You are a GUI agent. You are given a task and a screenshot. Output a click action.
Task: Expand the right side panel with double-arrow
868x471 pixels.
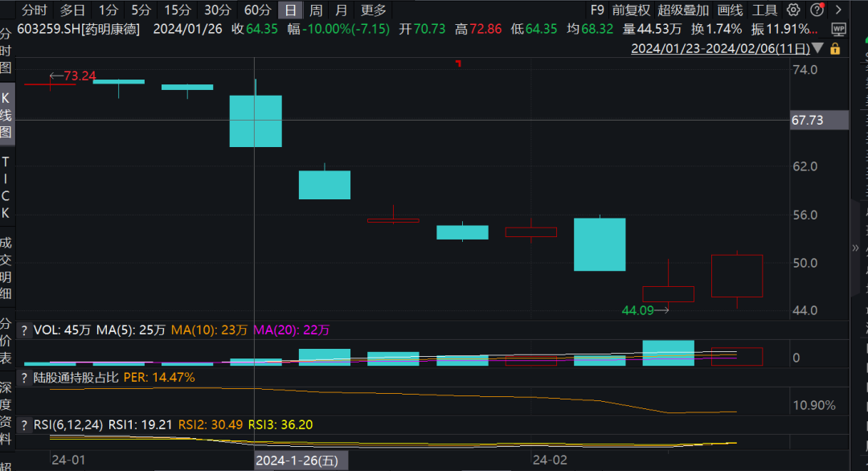[x=855, y=248]
